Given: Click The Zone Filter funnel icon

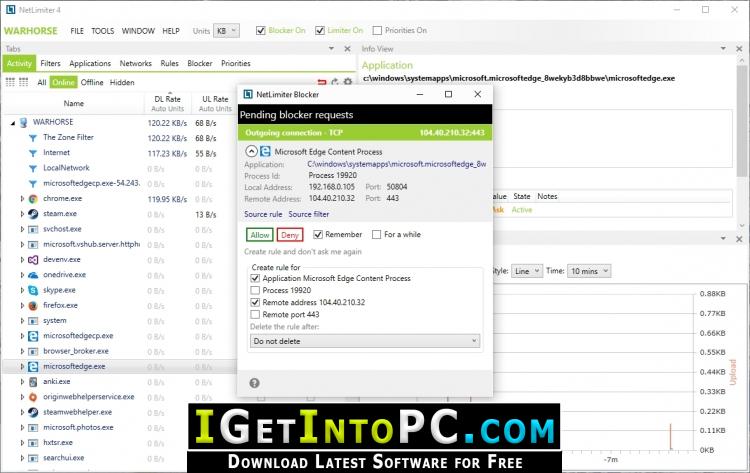Looking at the screenshot, I should pyautogui.click(x=33, y=138).
